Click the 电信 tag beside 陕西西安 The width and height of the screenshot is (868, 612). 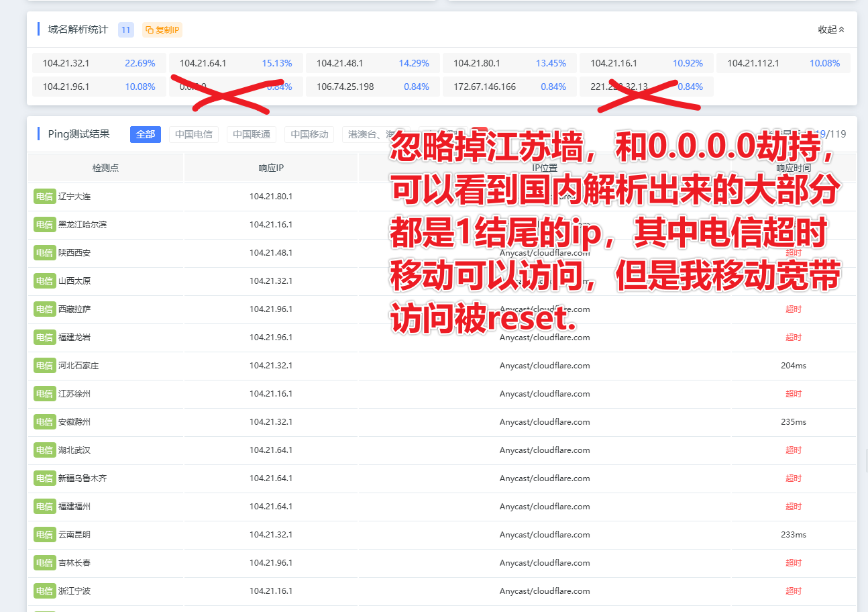click(44, 253)
